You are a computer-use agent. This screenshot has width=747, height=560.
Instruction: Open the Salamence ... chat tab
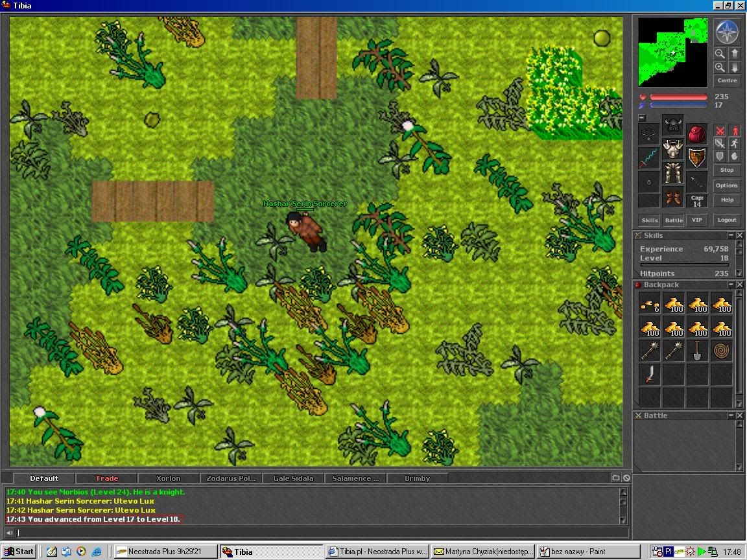(355, 478)
